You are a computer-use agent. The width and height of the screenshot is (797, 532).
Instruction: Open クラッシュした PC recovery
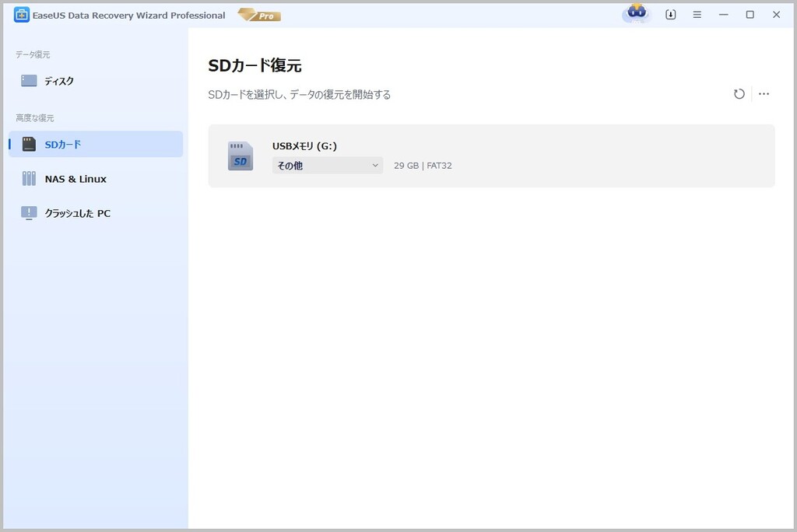[96, 213]
